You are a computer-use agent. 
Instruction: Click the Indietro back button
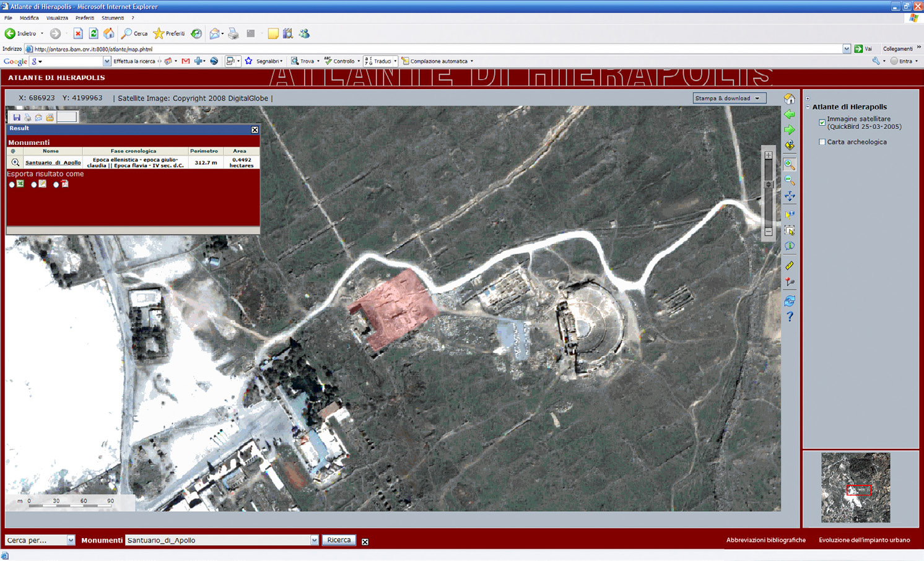[21, 33]
